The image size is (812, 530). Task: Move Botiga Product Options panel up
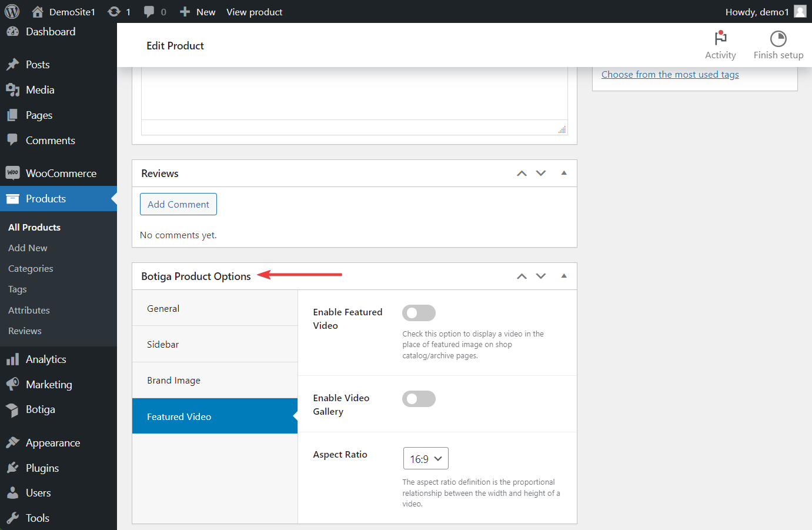click(x=522, y=276)
